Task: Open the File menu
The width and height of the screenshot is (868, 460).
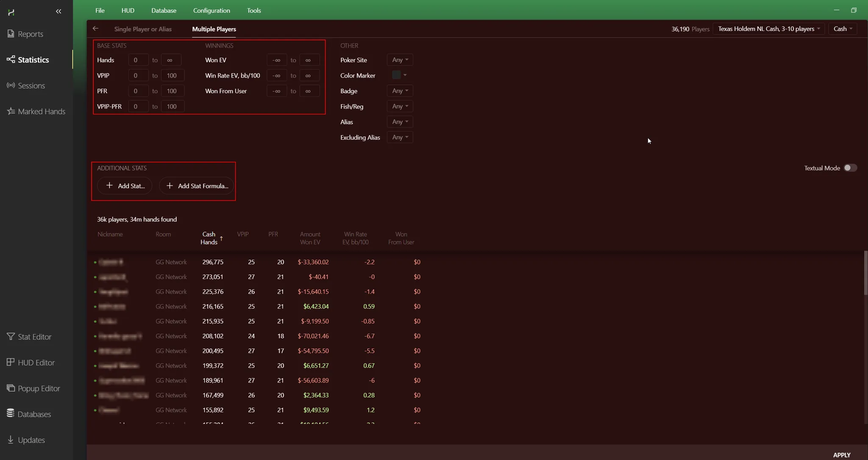Action: (100, 10)
